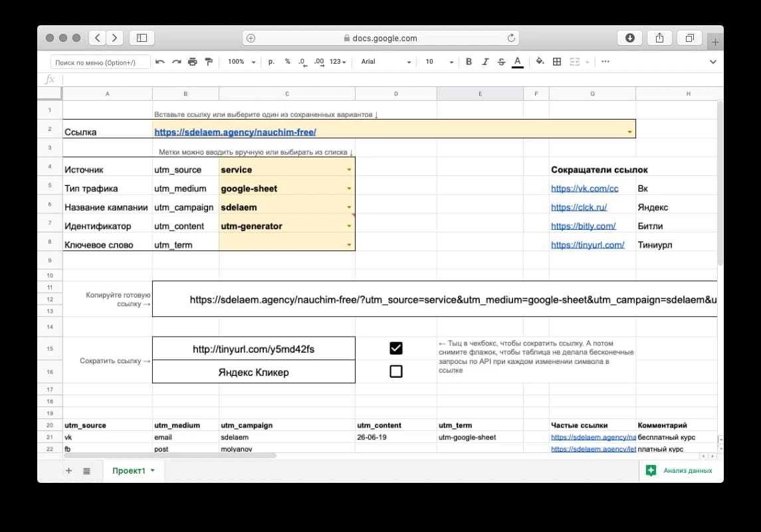Open Safari downloads icon
The image size is (761, 532).
(629, 38)
